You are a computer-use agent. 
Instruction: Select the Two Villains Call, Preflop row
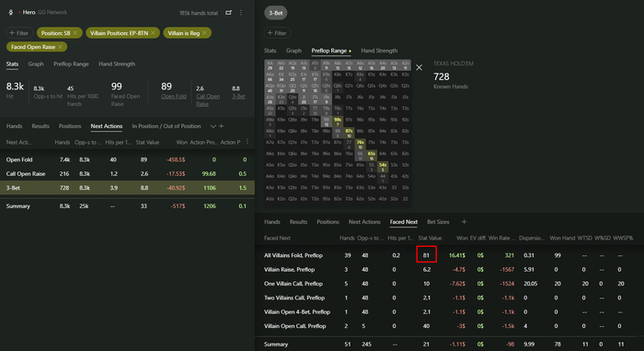450,298
